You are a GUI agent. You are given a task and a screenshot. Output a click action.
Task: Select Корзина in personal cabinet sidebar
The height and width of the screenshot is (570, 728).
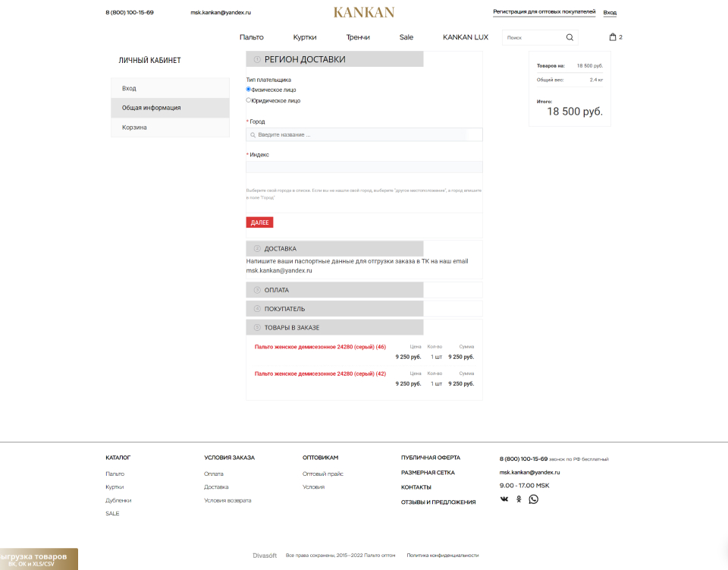tap(170, 128)
